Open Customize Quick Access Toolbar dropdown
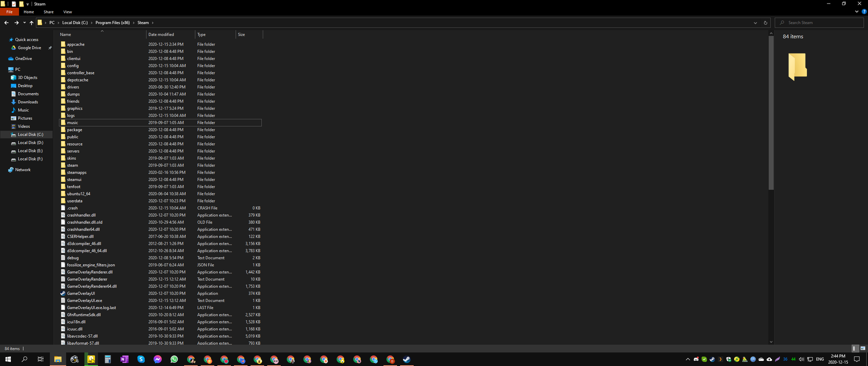This screenshot has width=868, height=366. coord(28,4)
